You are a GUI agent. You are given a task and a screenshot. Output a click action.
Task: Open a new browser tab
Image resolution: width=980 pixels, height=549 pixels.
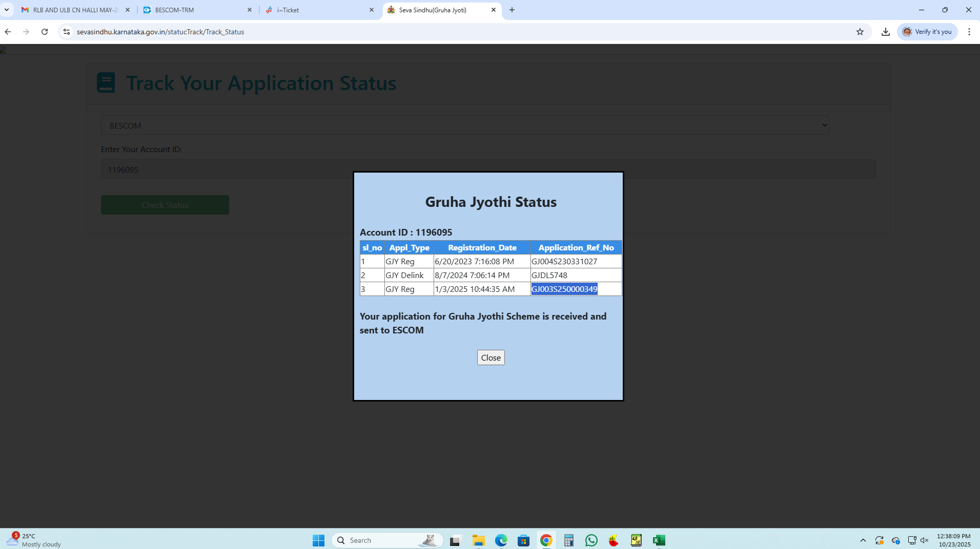(512, 10)
